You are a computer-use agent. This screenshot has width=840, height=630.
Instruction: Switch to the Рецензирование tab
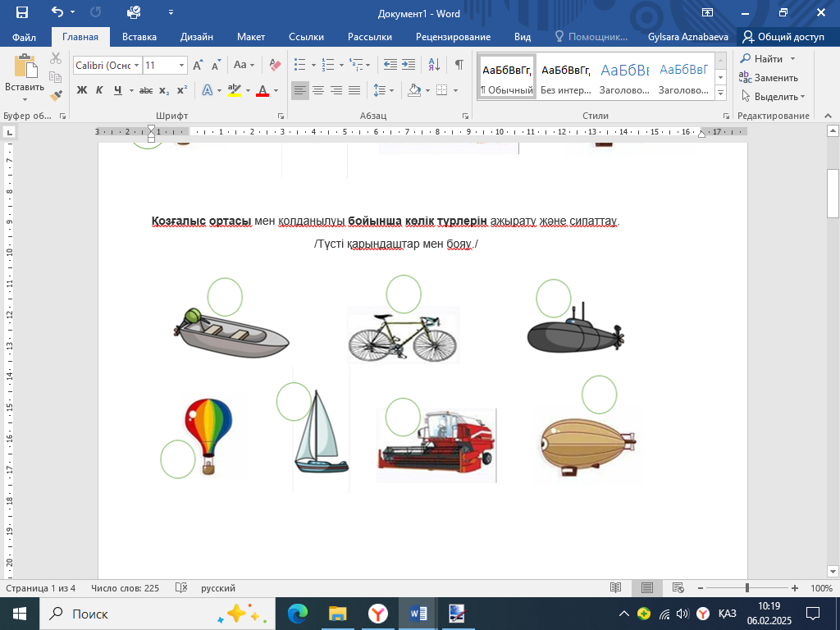(453, 37)
